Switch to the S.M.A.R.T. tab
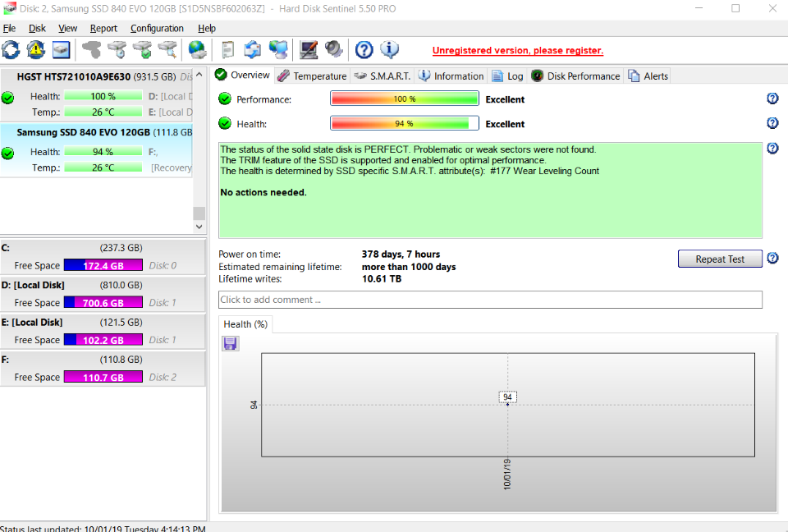This screenshot has height=532, width=788. (383, 76)
